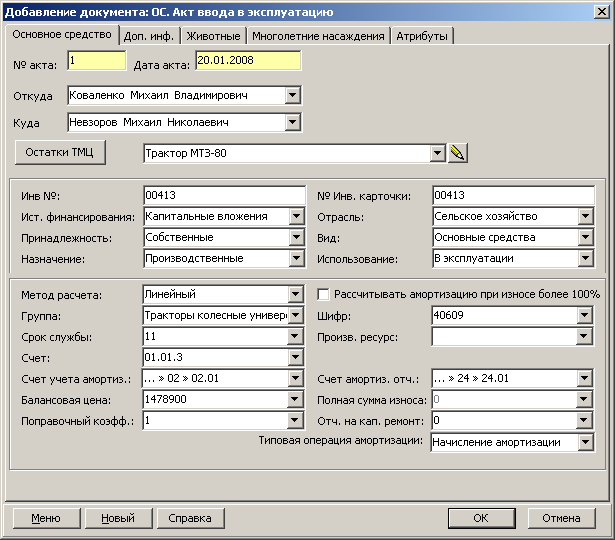
Task: Click the Меню button
Action: tap(46, 518)
